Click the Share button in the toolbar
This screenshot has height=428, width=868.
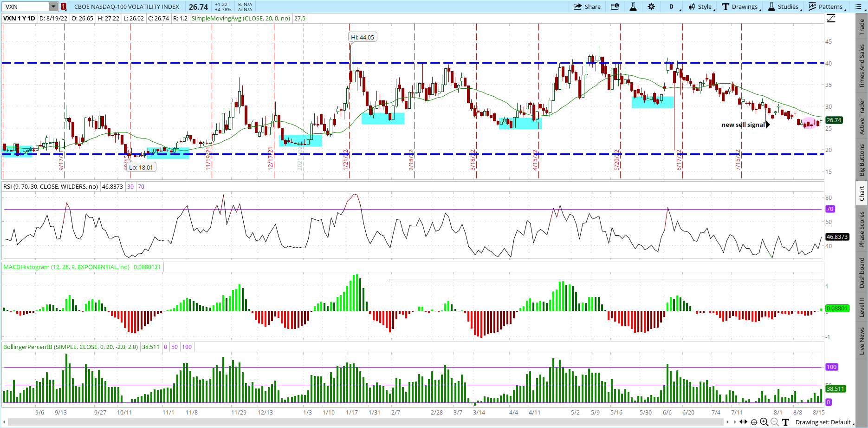(587, 7)
